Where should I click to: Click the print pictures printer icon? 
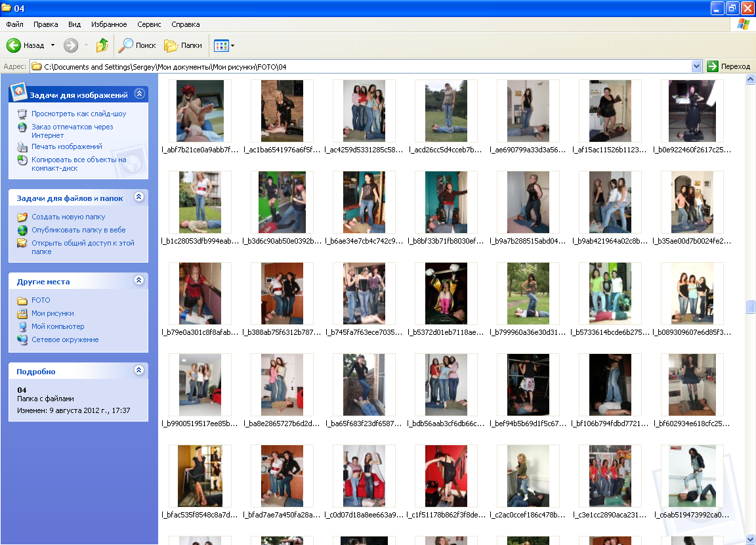point(22,147)
